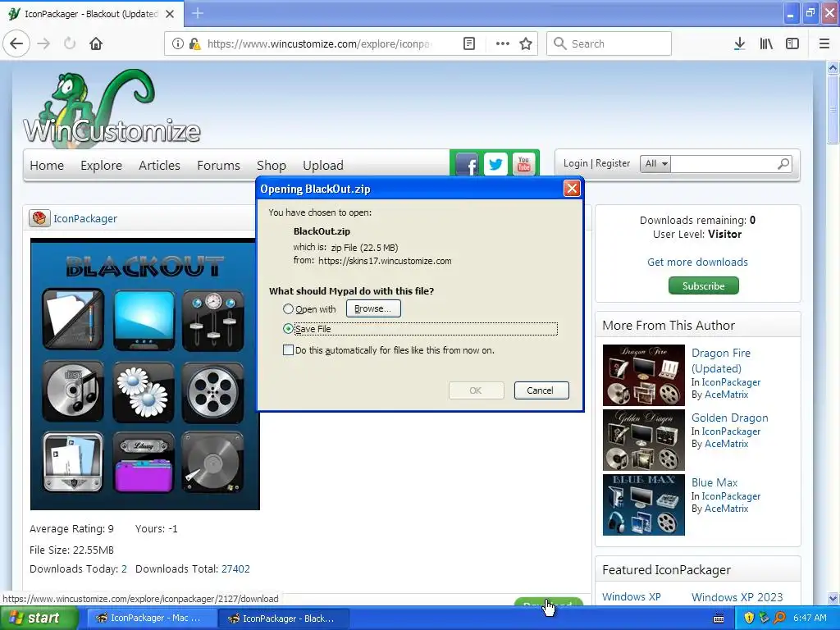Click the page vertical scrollbar thumb
Screen dimensions: 840x630
[x=833, y=109]
